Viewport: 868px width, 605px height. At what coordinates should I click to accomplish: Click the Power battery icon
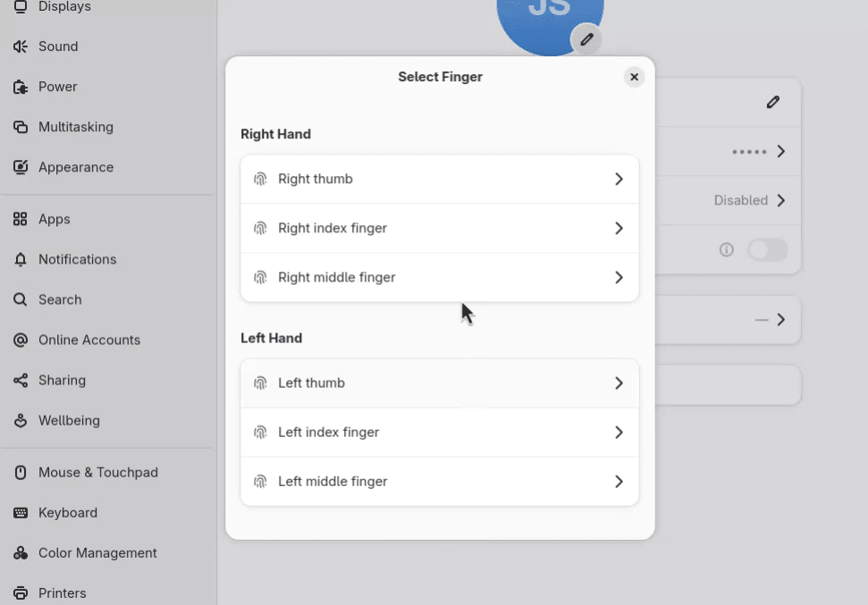tap(21, 87)
